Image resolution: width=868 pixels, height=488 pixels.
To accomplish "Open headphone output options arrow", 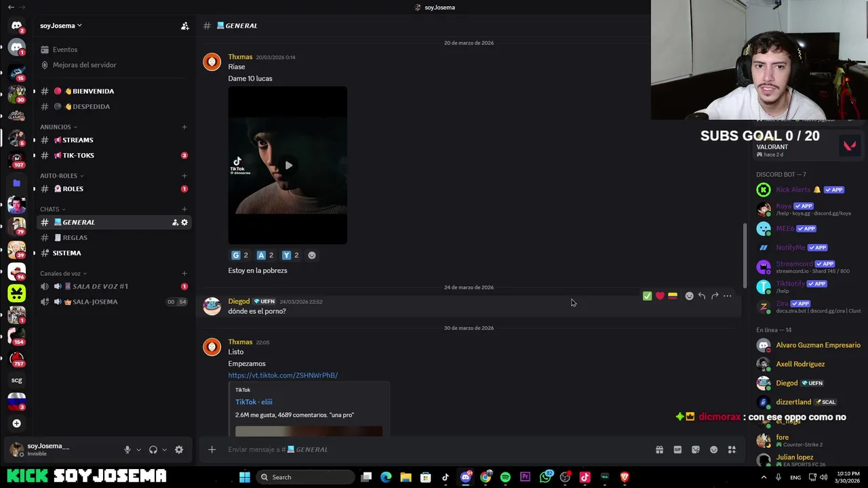I will [164, 449].
